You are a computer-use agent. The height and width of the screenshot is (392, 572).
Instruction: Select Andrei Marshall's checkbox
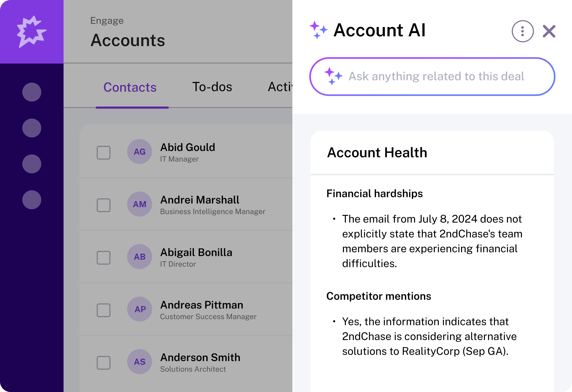point(104,205)
